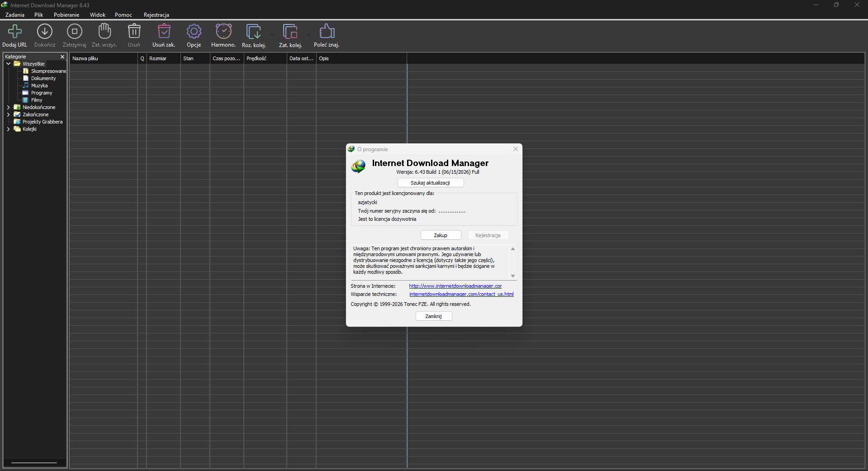The image size is (868, 471).
Task: Click Zat. kolej. stop queue icon
Action: [x=290, y=31]
